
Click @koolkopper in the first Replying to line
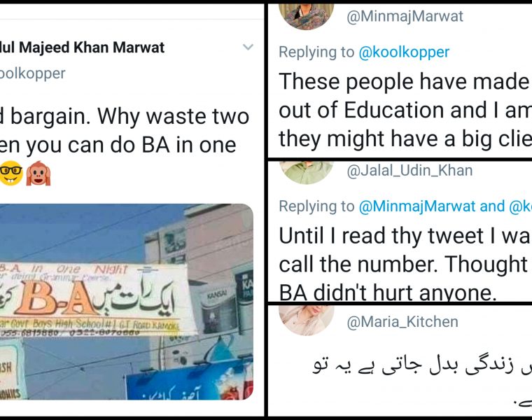pyautogui.click(x=405, y=52)
